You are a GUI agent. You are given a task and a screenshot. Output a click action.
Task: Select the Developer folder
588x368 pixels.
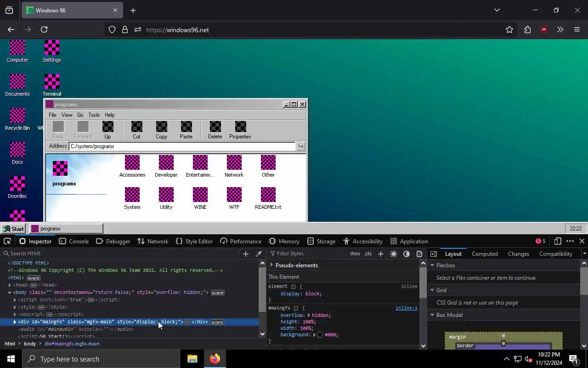(166, 166)
